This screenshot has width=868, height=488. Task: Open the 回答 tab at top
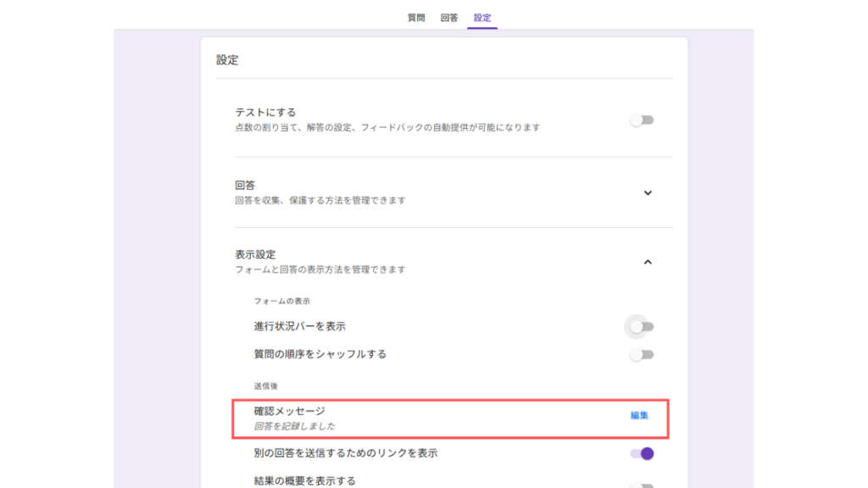449,18
